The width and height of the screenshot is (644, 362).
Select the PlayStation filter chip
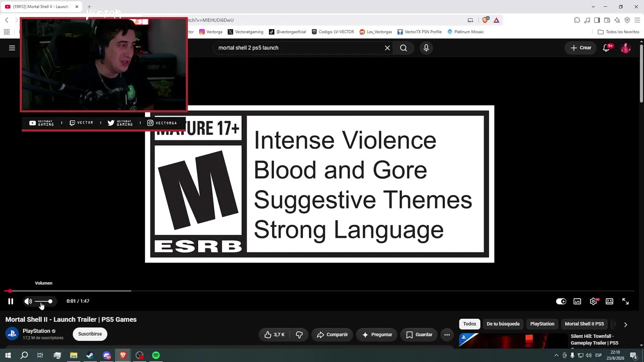(542, 324)
